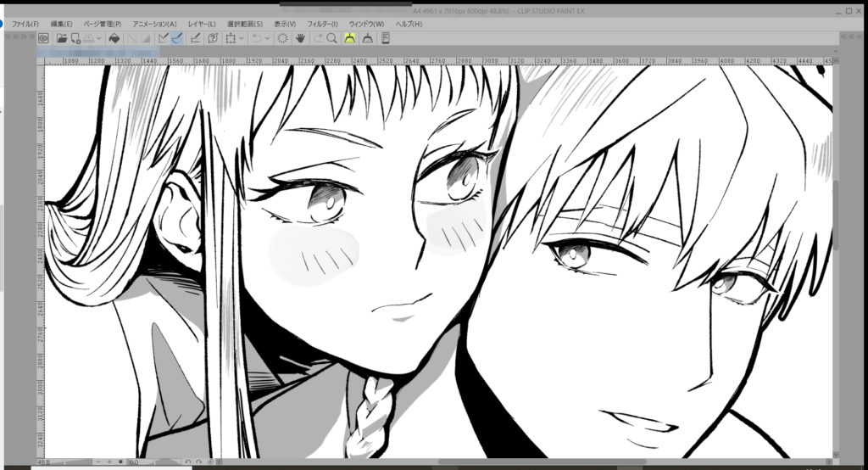Expand the dropdown arrow beside Undo
This screenshot has height=470, width=868.
[x=267, y=38]
